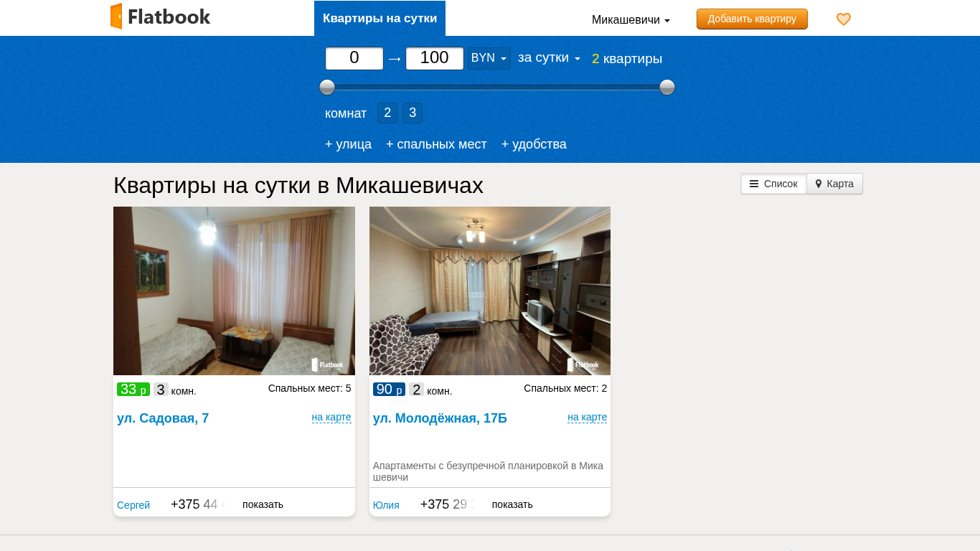
Task: Expand the + удобства filter
Action: click(534, 144)
